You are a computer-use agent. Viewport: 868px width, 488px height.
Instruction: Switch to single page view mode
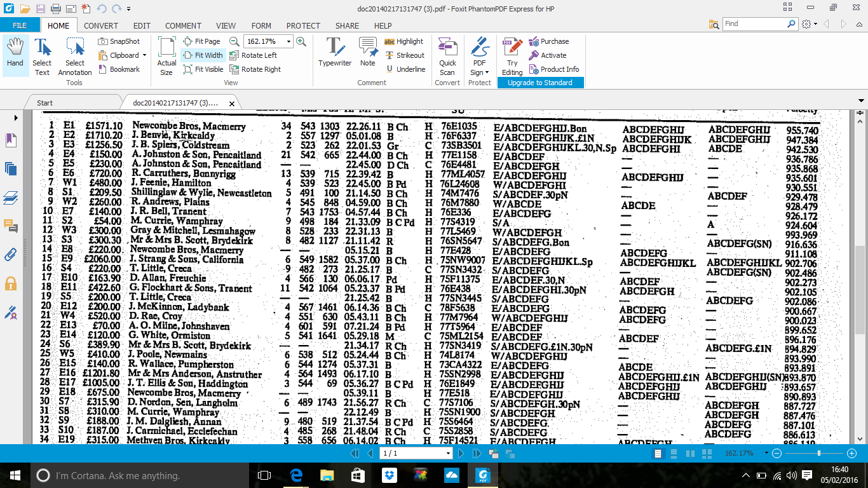point(658,453)
